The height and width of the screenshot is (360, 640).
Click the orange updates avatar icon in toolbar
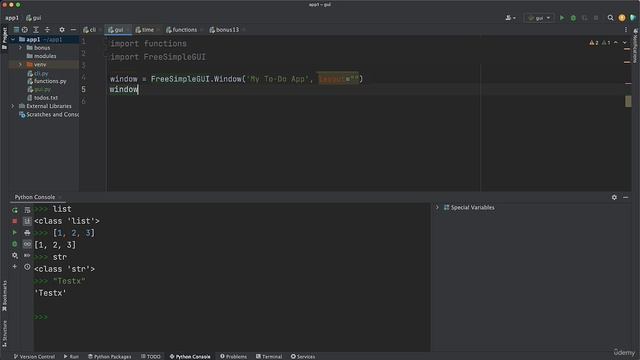pos(622,18)
